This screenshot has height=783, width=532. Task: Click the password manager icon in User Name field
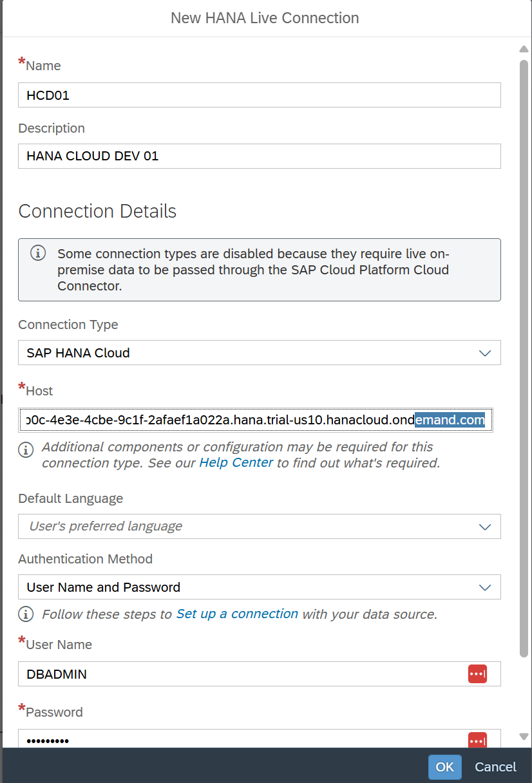coord(477,674)
